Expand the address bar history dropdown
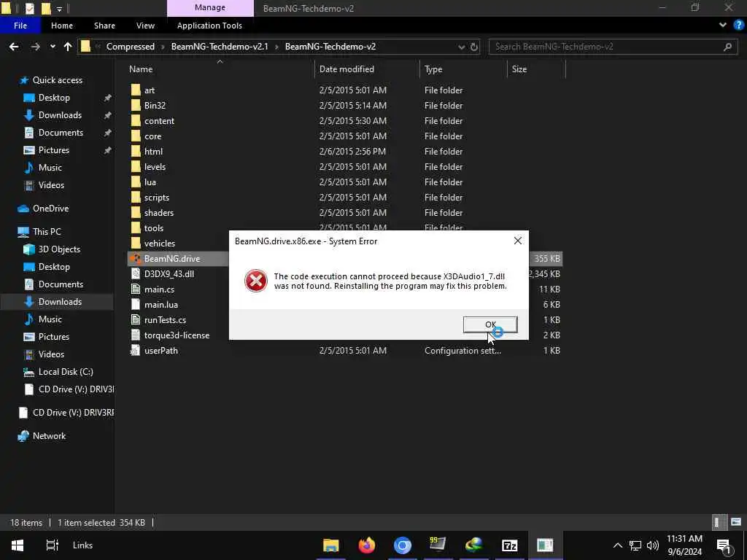The width and height of the screenshot is (747, 560). [x=461, y=47]
